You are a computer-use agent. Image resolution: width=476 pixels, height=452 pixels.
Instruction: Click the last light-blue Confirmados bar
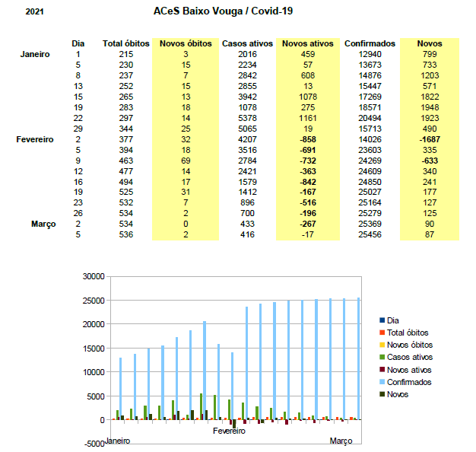coord(358,358)
